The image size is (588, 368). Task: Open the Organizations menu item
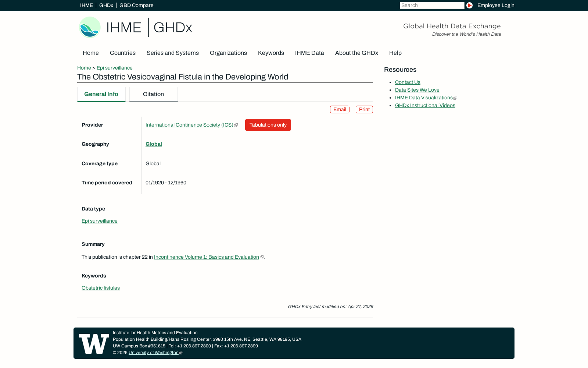(228, 53)
